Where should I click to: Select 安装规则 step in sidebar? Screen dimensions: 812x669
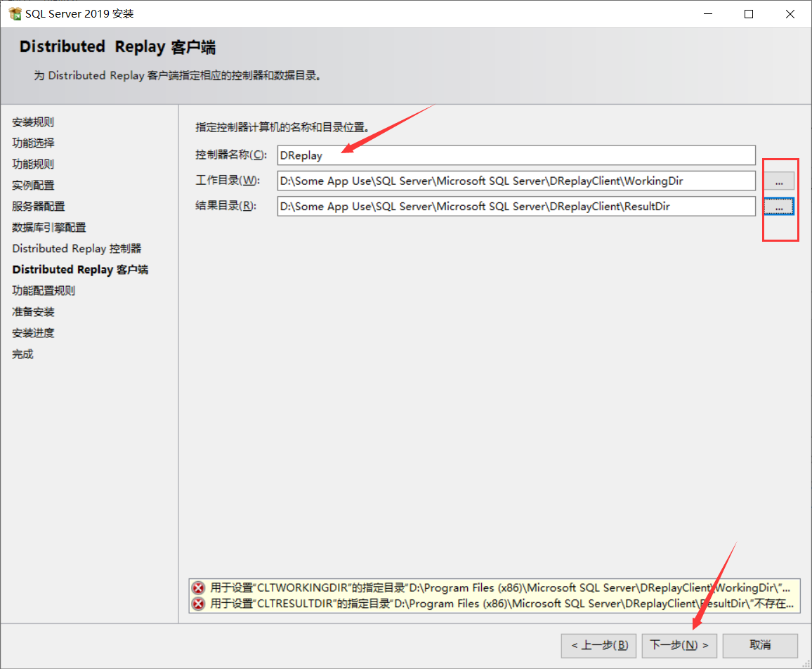(33, 122)
